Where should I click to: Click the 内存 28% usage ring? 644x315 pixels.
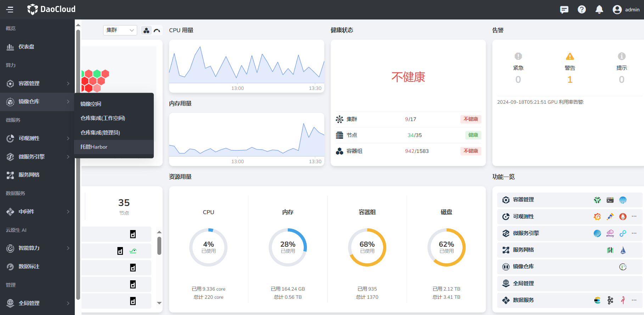(x=288, y=247)
